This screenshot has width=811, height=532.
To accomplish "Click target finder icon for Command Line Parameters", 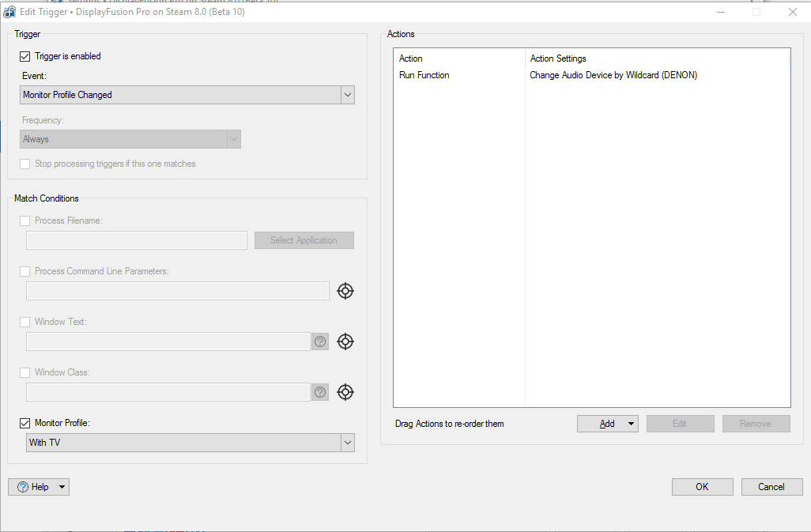I will pyautogui.click(x=345, y=291).
